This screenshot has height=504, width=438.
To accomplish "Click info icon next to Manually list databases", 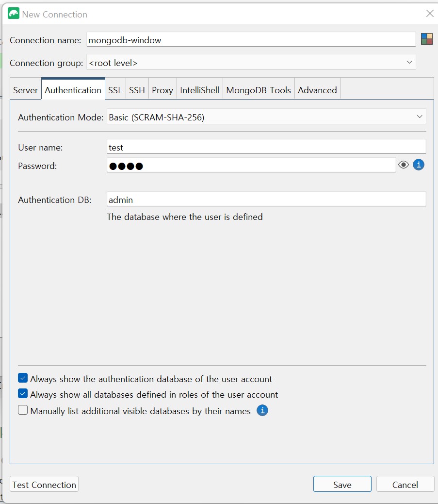I will [x=262, y=410].
